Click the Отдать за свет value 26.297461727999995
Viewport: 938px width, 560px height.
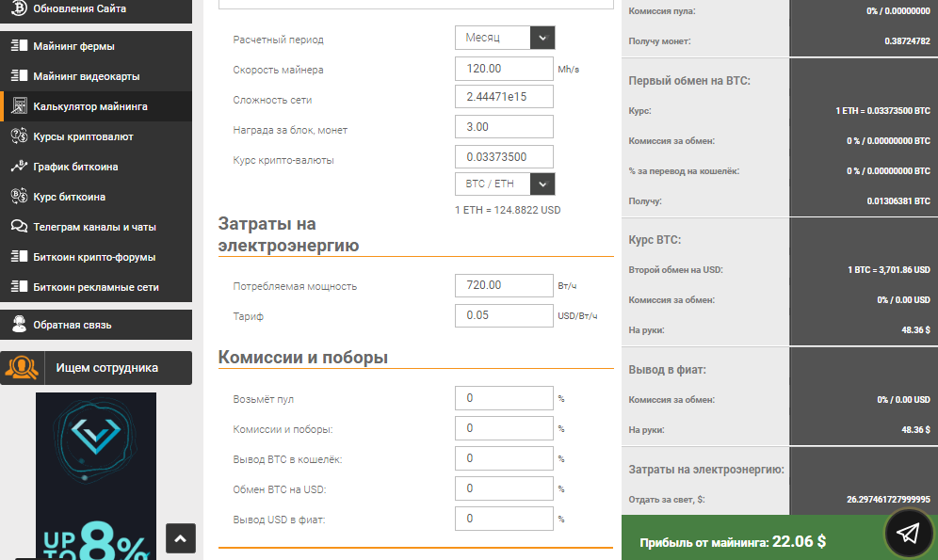[x=888, y=500]
